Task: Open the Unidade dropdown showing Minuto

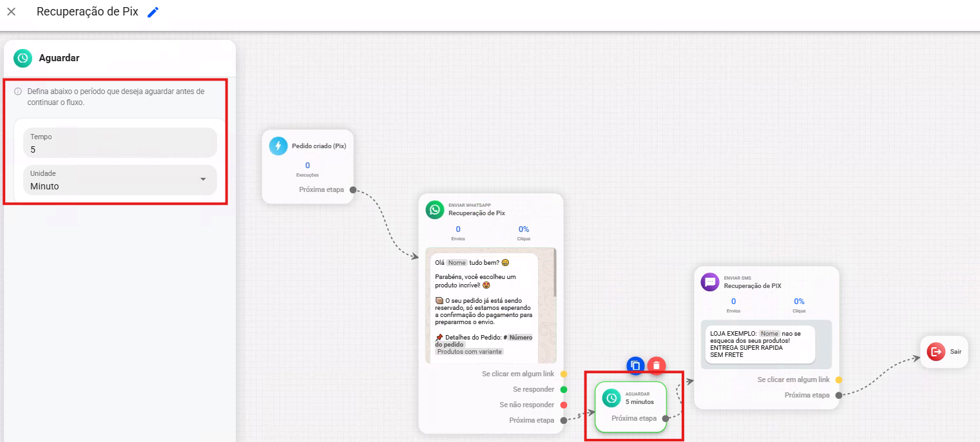Action: pos(120,180)
